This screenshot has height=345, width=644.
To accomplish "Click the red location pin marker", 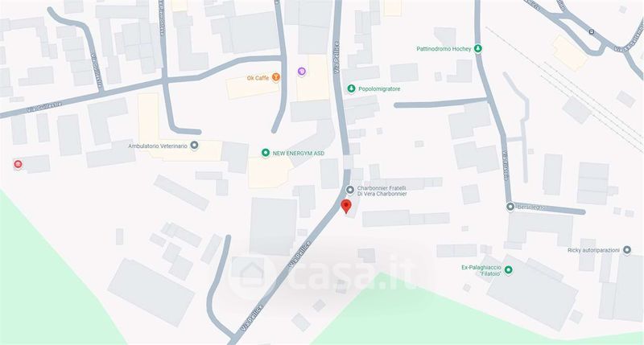I will [346, 206].
